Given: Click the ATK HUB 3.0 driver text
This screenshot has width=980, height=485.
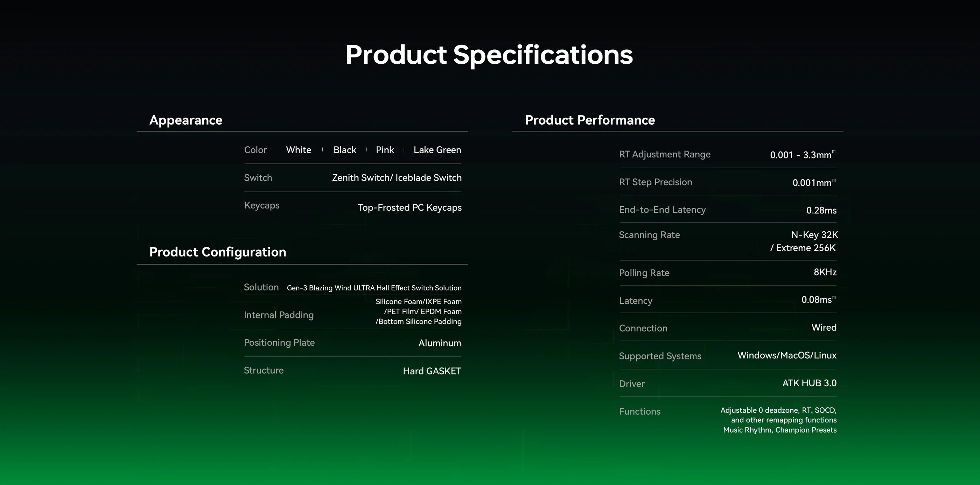Looking at the screenshot, I should pos(809,383).
